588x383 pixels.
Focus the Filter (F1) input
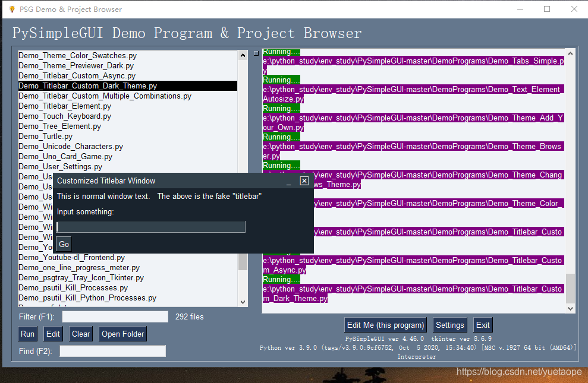click(x=115, y=316)
